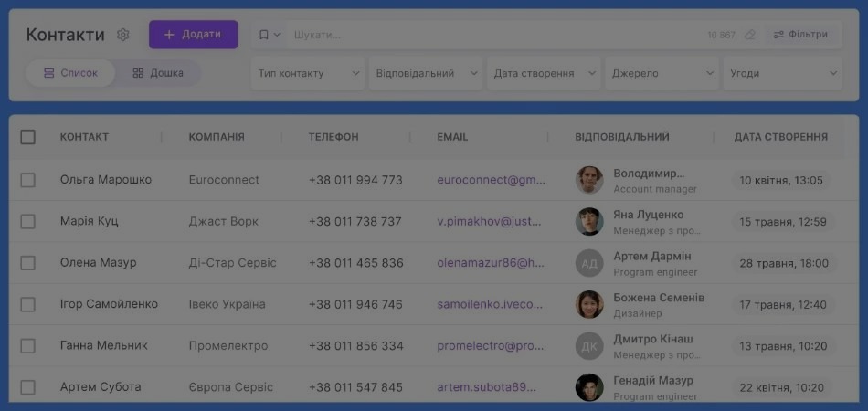868x411 pixels.
Task: Click phone +38 011 946 746
Action: point(355,305)
